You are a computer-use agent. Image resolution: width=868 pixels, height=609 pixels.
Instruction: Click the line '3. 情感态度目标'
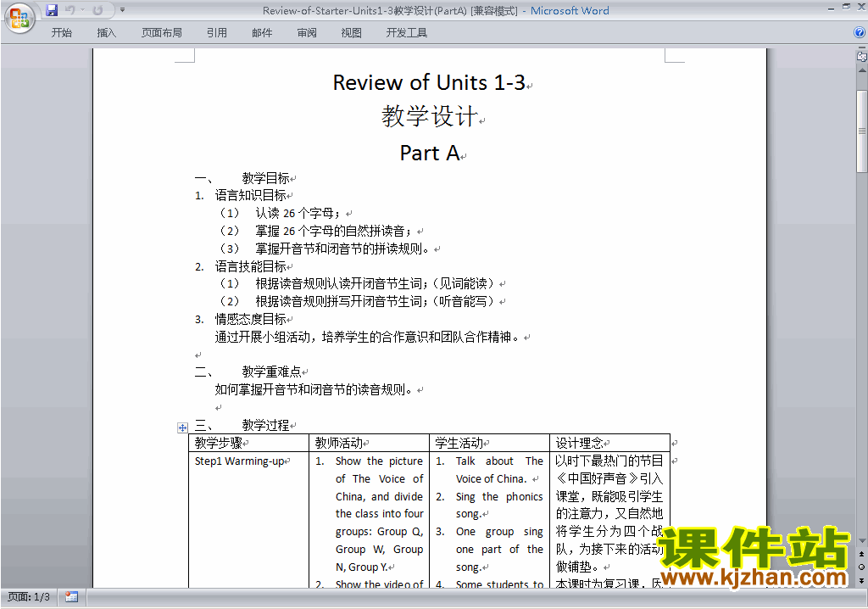[x=240, y=319]
